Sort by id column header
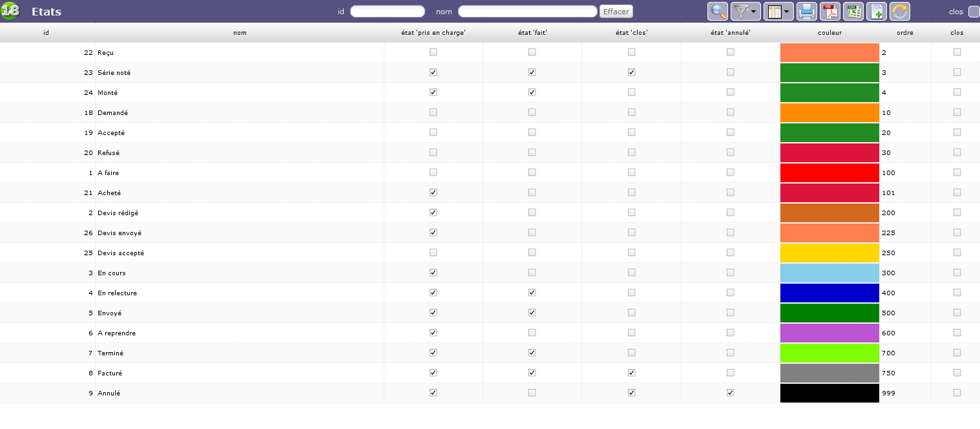This screenshot has height=429, width=980. point(46,32)
